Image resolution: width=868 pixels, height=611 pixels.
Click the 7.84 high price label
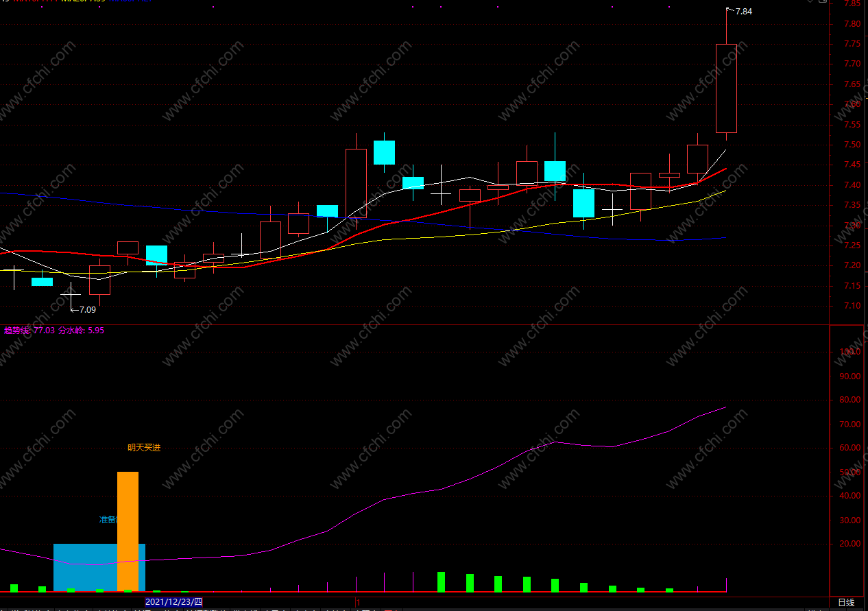[743, 12]
